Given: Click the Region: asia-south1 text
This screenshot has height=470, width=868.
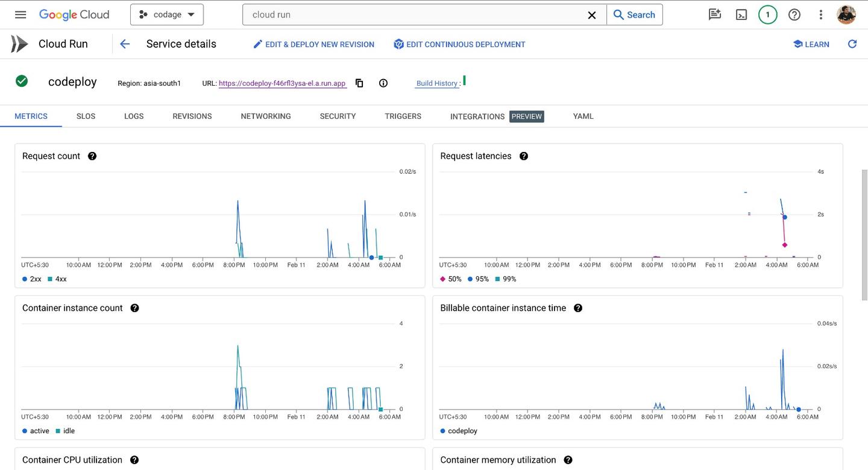Looking at the screenshot, I should (x=149, y=83).
